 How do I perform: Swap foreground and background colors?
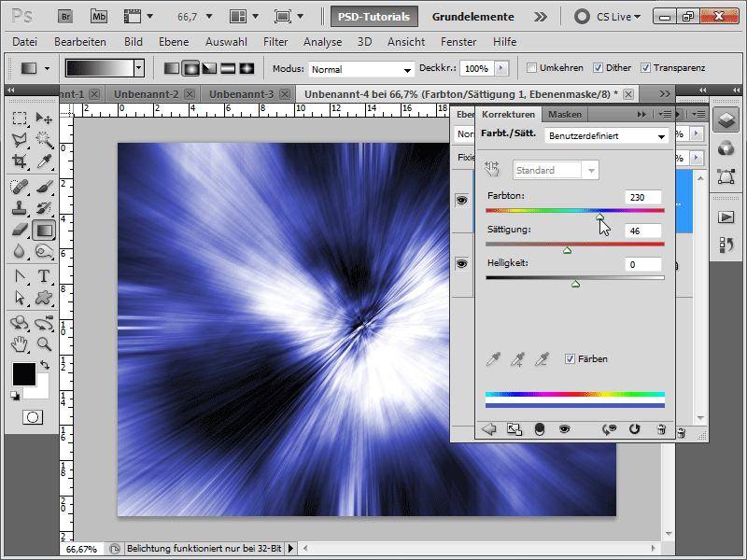[x=45, y=365]
